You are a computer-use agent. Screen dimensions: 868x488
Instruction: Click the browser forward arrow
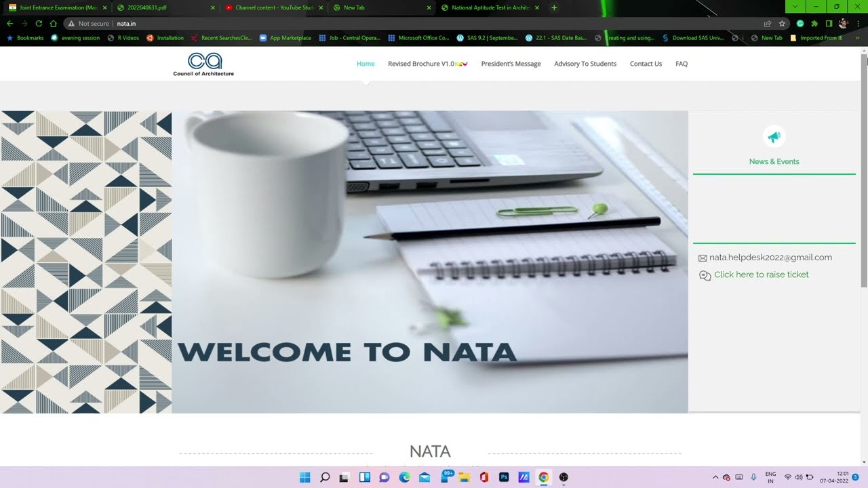[x=24, y=23]
